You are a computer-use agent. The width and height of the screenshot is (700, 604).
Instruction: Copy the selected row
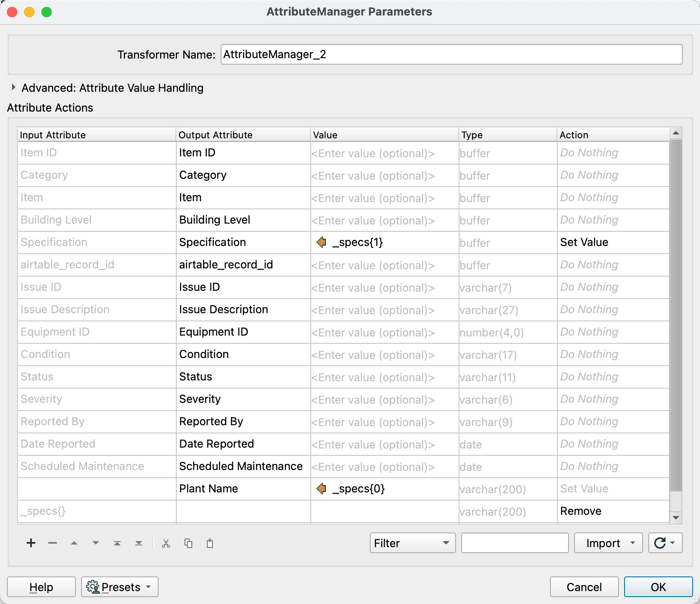(x=188, y=543)
